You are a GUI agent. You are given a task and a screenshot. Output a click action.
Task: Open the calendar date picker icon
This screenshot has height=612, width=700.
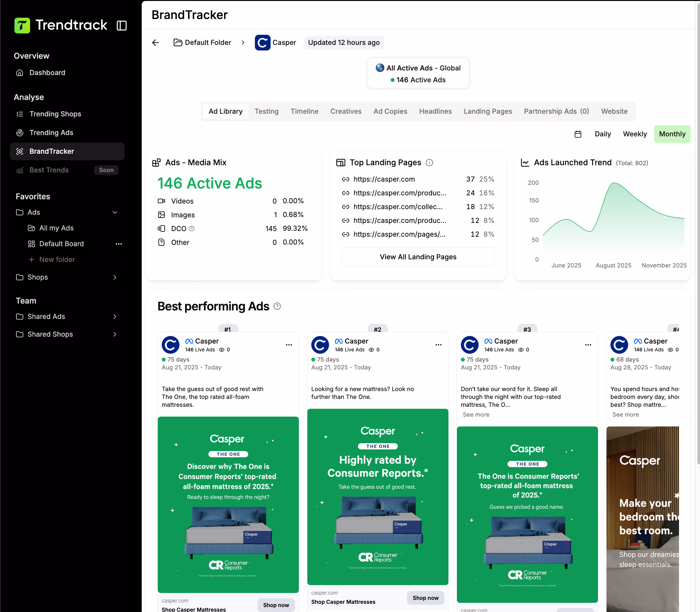pyautogui.click(x=578, y=134)
